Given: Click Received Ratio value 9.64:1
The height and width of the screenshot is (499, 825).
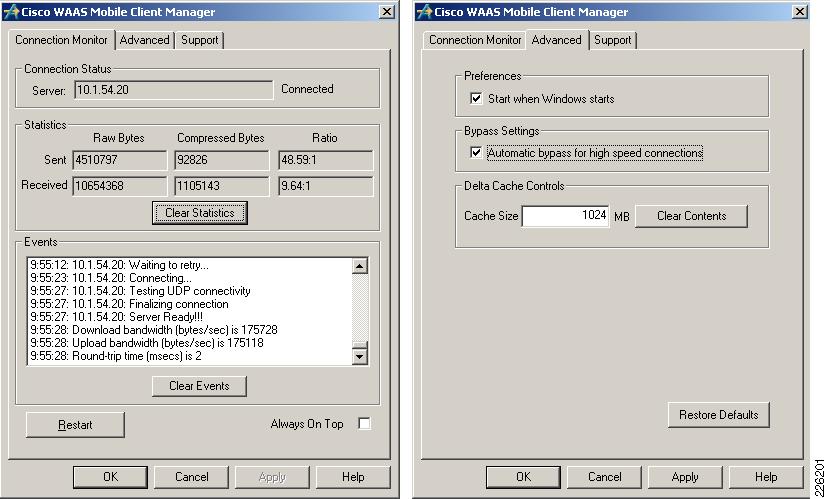Looking at the screenshot, I should click(326, 186).
